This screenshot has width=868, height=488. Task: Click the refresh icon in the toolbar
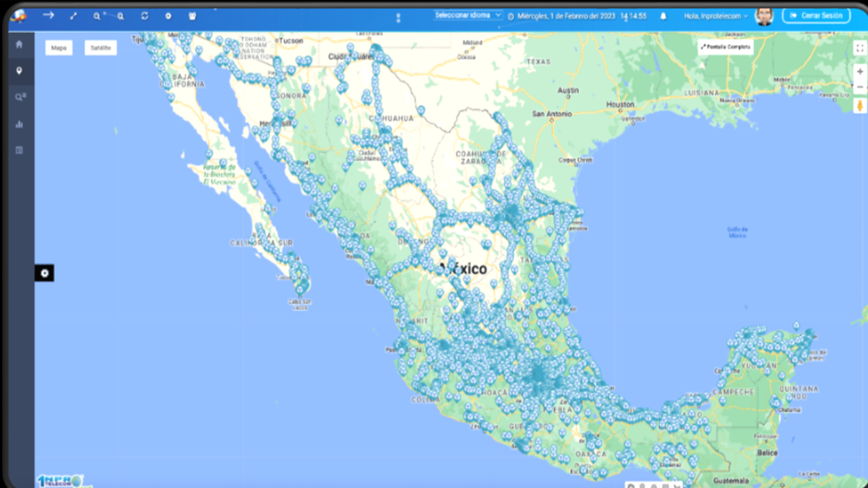pyautogui.click(x=145, y=16)
